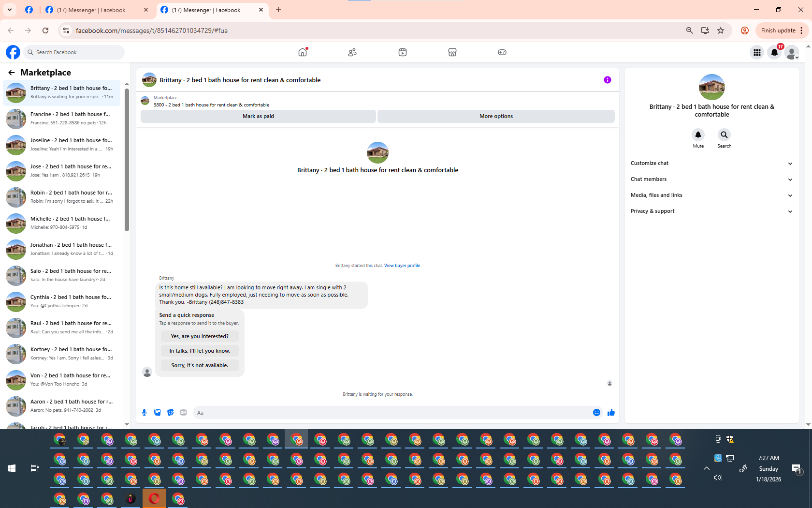
Task: Open View buyer profile link
Action: pyautogui.click(x=402, y=266)
